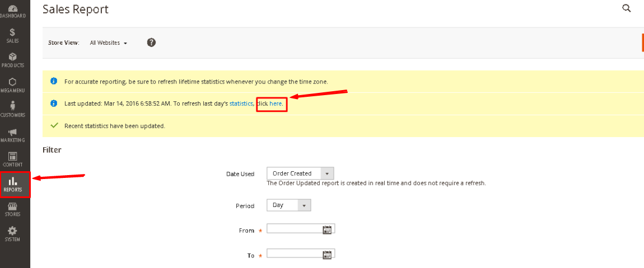Open the Dashboard sidebar icon
The height and width of the screenshot is (268, 644).
pyautogui.click(x=13, y=11)
